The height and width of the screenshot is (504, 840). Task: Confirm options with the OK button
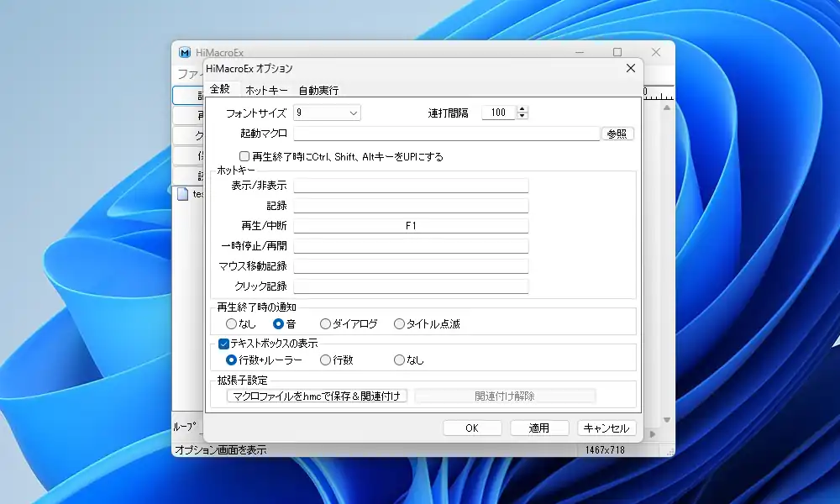coord(472,428)
